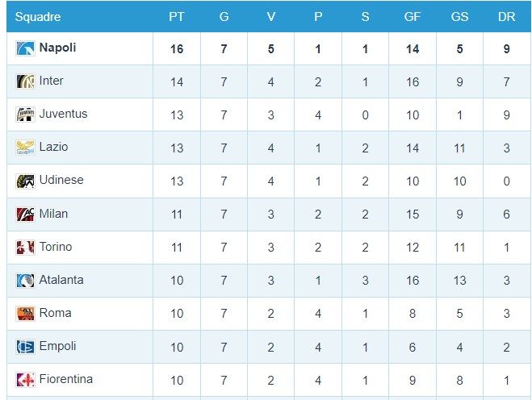The image size is (532, 400).
Task: Open the Juventus team name link
Action: (x=63, y=114)
